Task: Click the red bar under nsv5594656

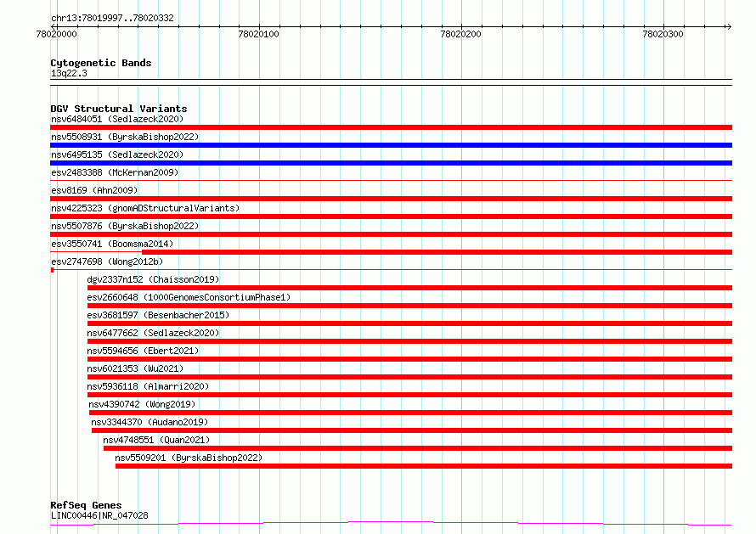Action: point(409,359)
